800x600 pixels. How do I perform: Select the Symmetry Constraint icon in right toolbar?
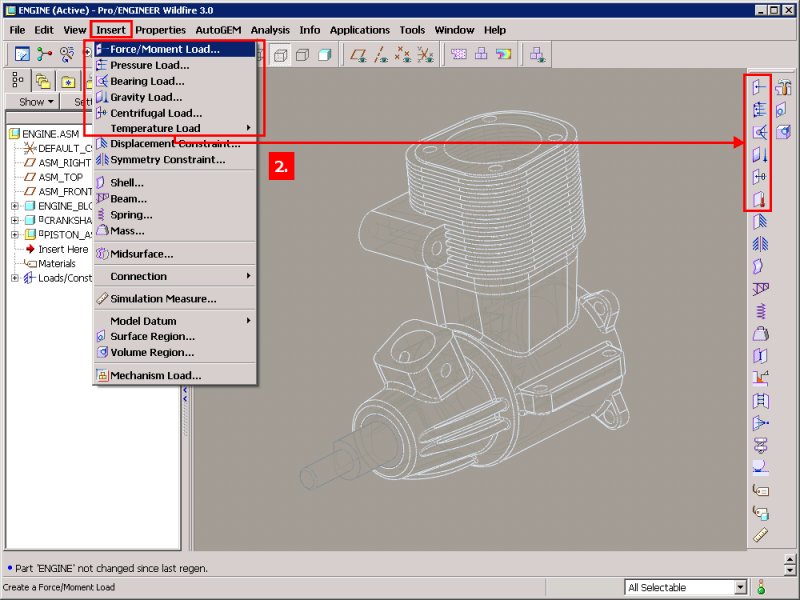click(x=760, y=244)
